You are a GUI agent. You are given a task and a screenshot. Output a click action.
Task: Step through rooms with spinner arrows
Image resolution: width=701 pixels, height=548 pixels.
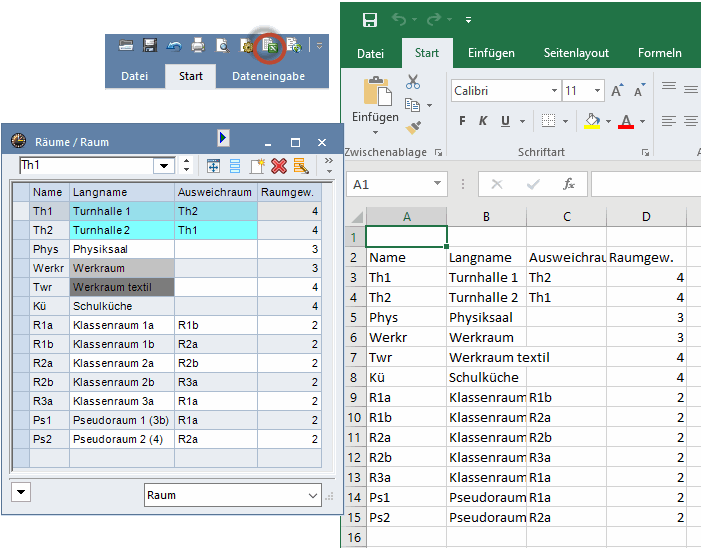(x=186, y=165)
